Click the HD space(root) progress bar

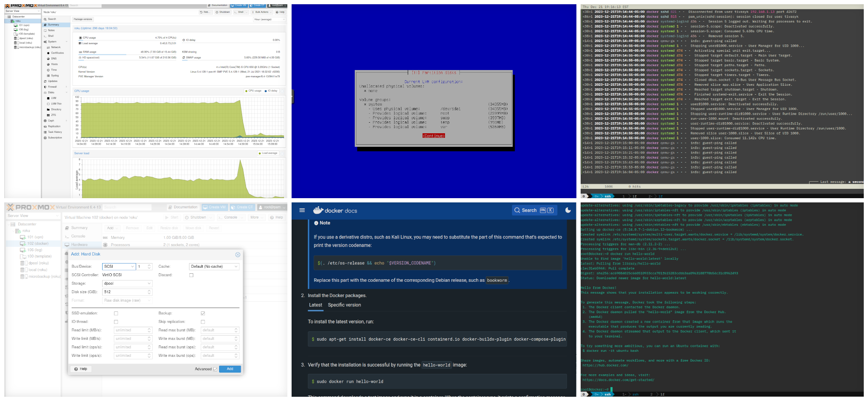coord(127,60)
